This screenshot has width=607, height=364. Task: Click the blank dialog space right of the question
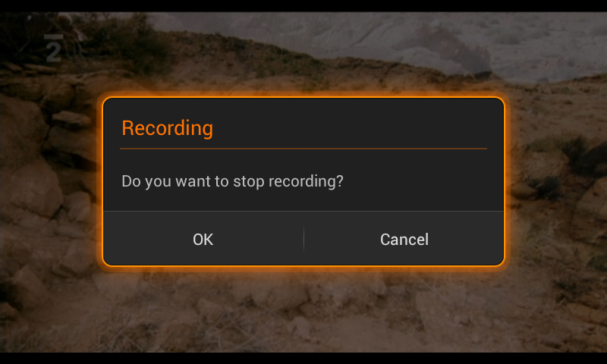click(425, 183)
